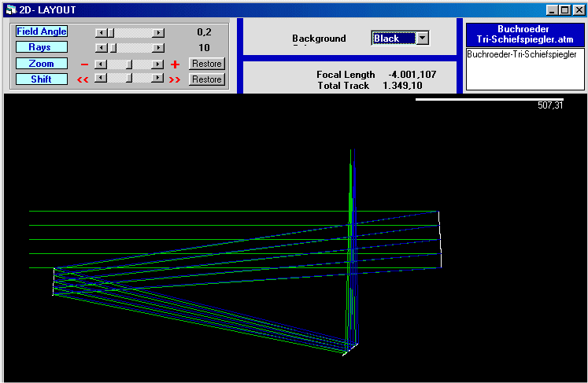This screenshot has height=383, width=588.
Task: Increase rays count with right scroll arrow
Action: tap(158, 48)
